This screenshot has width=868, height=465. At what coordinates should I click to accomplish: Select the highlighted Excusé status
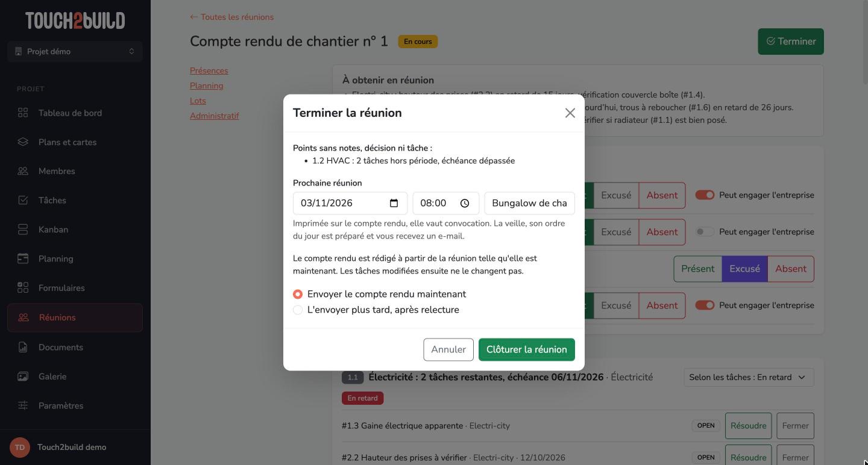744,269
